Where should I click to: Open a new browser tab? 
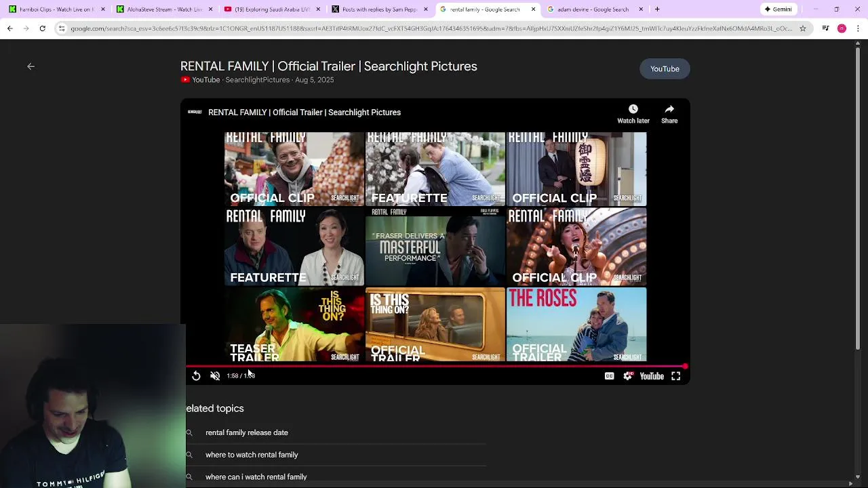657,9
